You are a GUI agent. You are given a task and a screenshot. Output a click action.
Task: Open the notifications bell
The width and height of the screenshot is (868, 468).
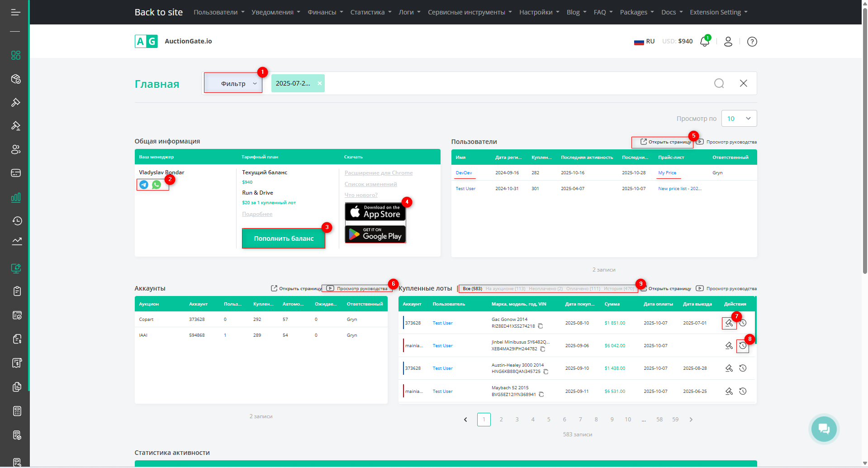click(704, 42)
